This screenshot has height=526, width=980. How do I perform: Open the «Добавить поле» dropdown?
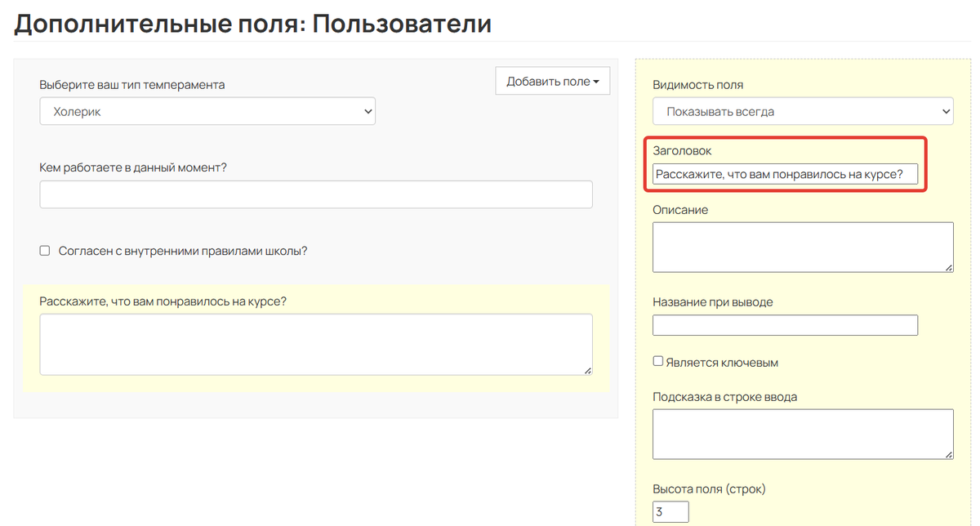(552, 81)
